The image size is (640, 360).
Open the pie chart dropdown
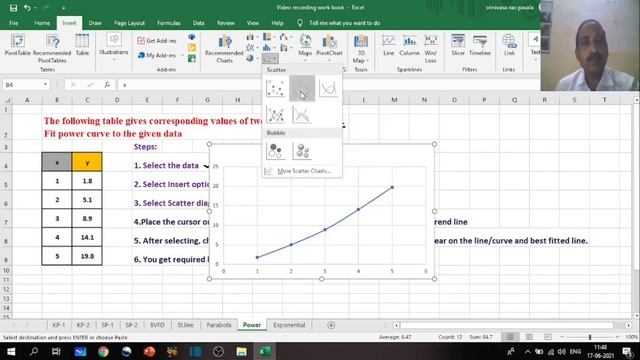pyautogui.click(x=252, y=58)
